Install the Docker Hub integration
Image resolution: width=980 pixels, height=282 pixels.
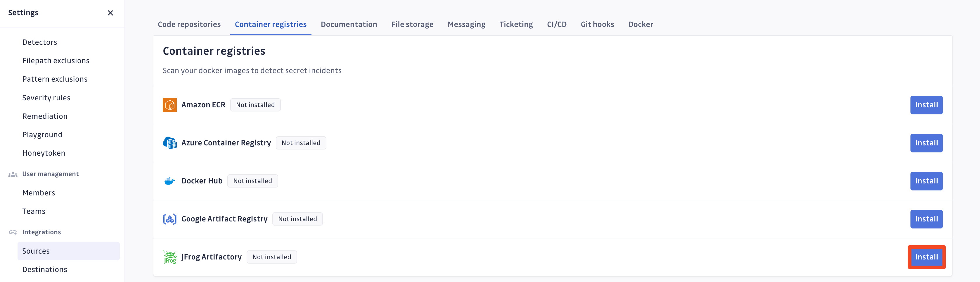coord(926,181)
